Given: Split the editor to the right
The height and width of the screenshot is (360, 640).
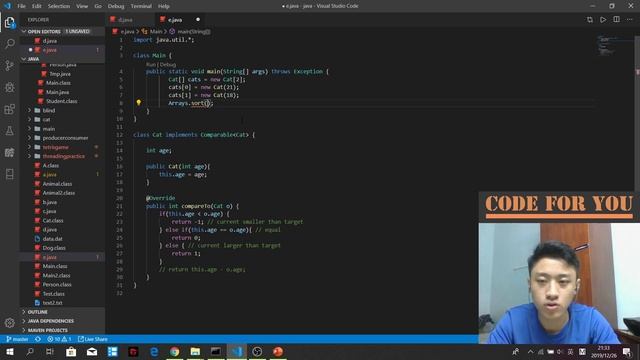Looking at the screenshot, I should [616, 20].
